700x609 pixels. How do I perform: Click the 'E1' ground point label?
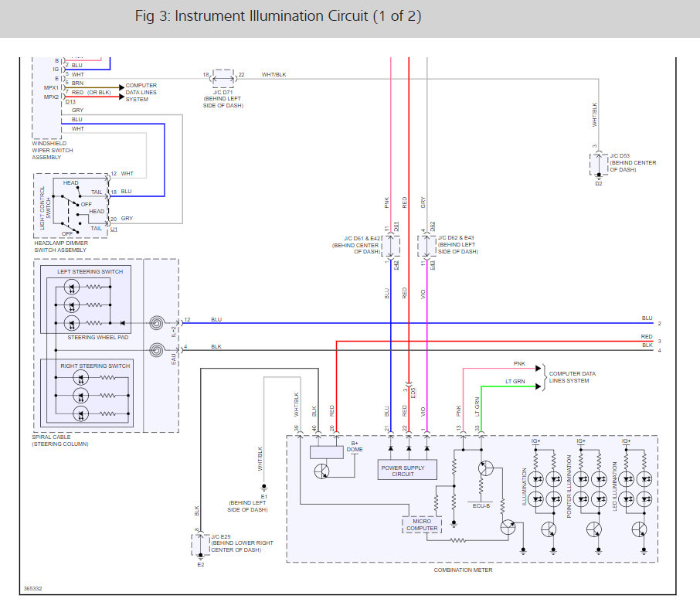[263, 496]
